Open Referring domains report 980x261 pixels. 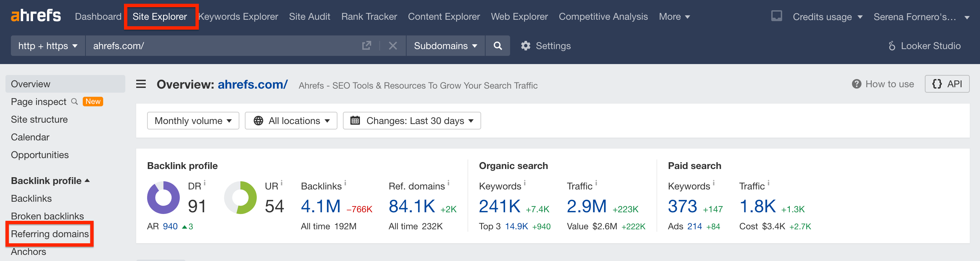pos(50,234)
